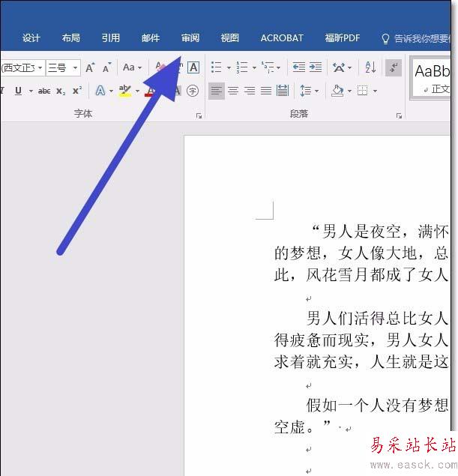Open the font size 三号 dropdown
Viewport: 458px width, 476px height.
pos(75,67)
